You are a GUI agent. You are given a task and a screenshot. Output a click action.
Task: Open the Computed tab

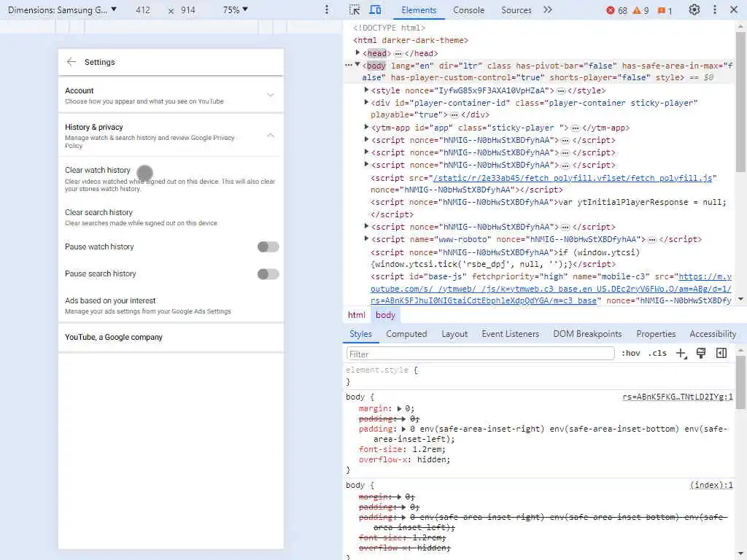[406, 334]
